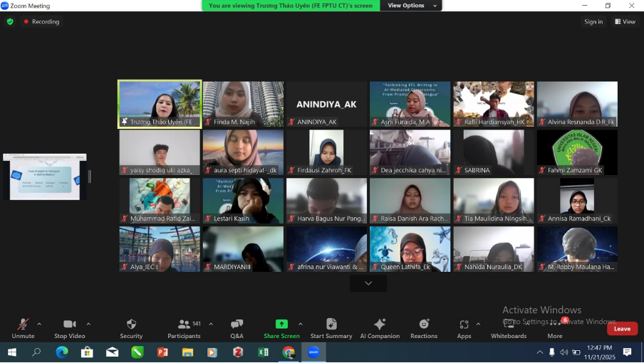Open the Reactions menu

424,325
